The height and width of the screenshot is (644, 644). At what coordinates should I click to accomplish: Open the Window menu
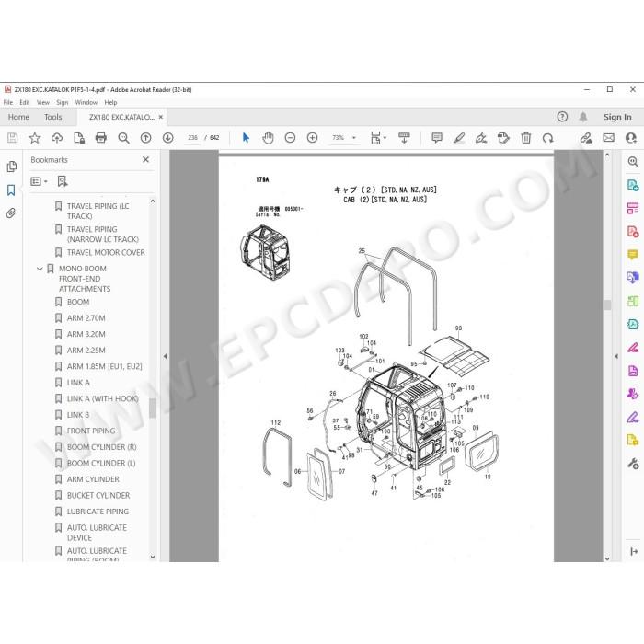pos(86,102)
